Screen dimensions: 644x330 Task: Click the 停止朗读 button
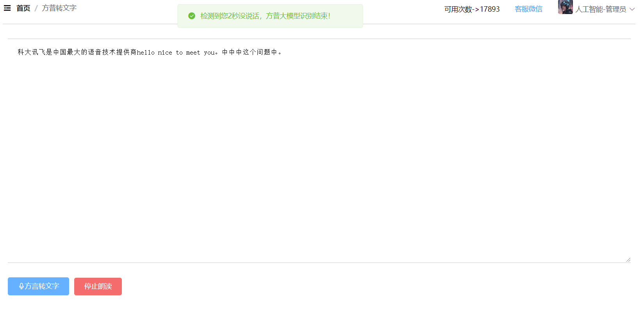98,286
